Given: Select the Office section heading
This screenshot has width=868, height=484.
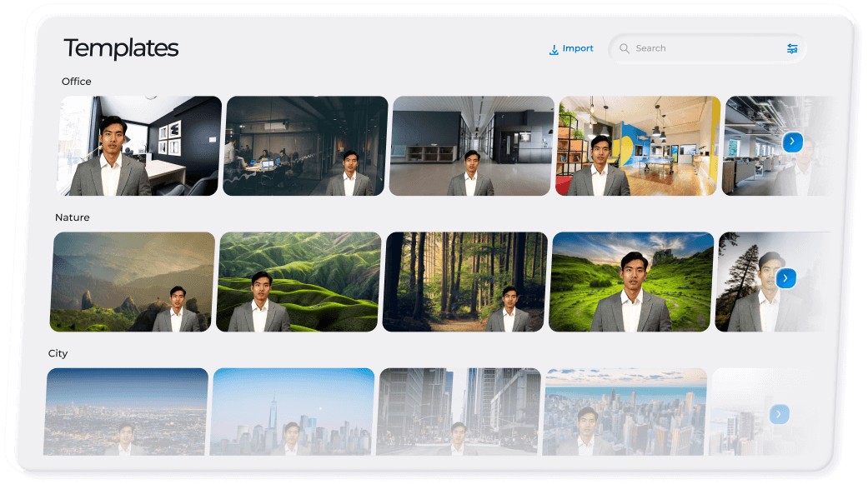Looking at the screenshot, I should pyautogui.click(x=77, y=81).
